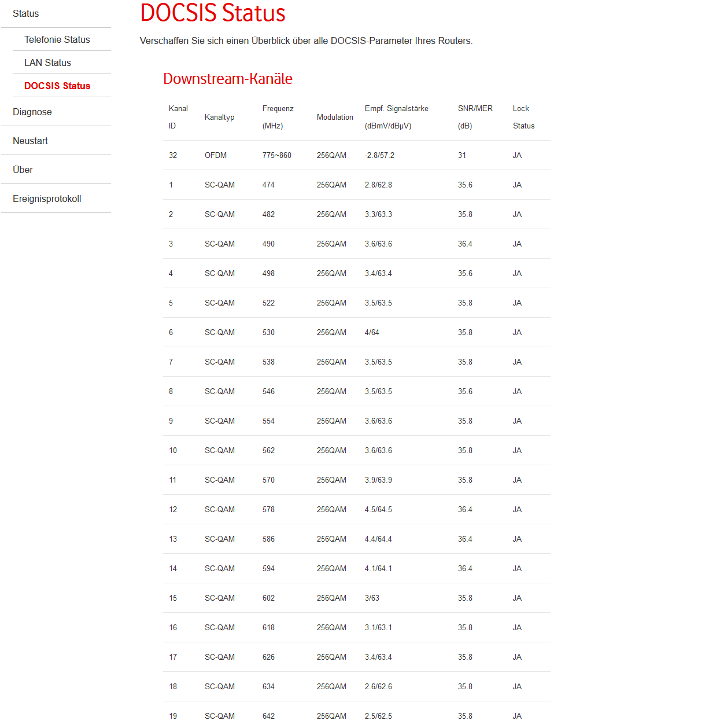709x728 pixels.
Task: Click the Downstream-Kanäle section heading
Action: pyautogui.click(x=228, y=79)
